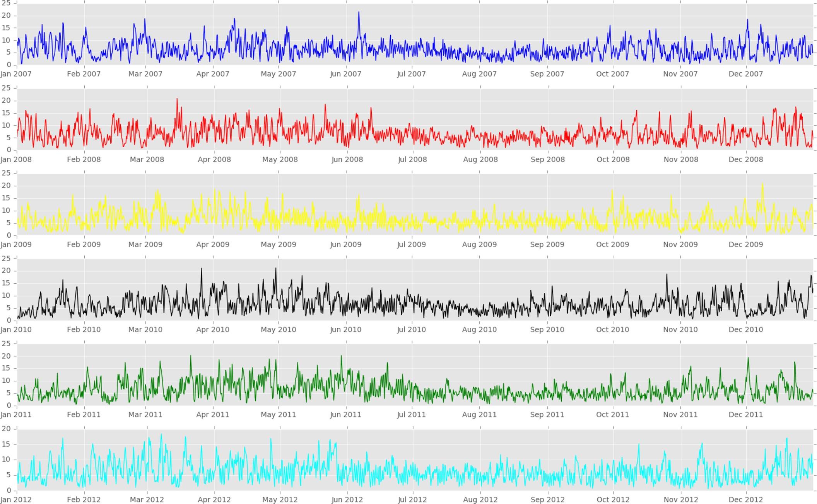Click the black peak in early May 2010

(x=276, y=269)
